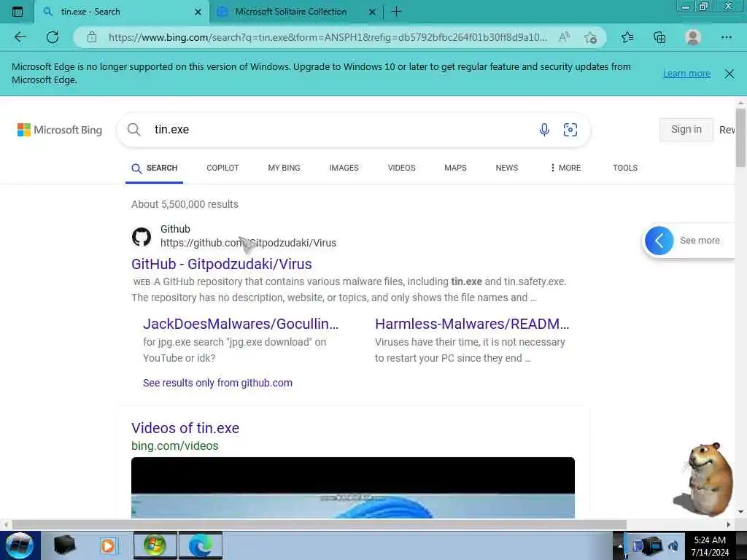Close the tin.exe - Search tab

[198, 12]
